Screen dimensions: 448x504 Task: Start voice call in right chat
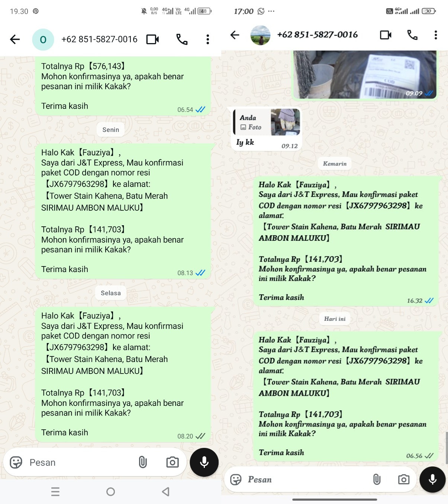[x=412, y=35]
